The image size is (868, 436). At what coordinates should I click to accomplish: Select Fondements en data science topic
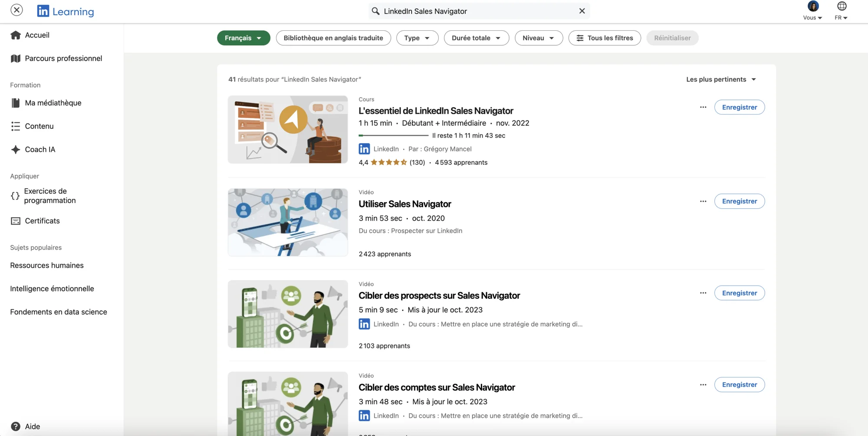(x=59, y=312)
